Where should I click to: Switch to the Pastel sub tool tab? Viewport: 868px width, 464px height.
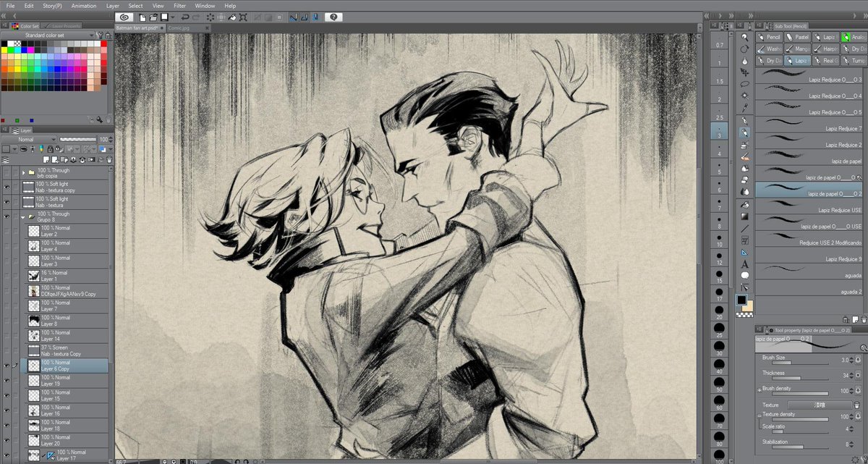pyautogui.click(x=797, y=36)
